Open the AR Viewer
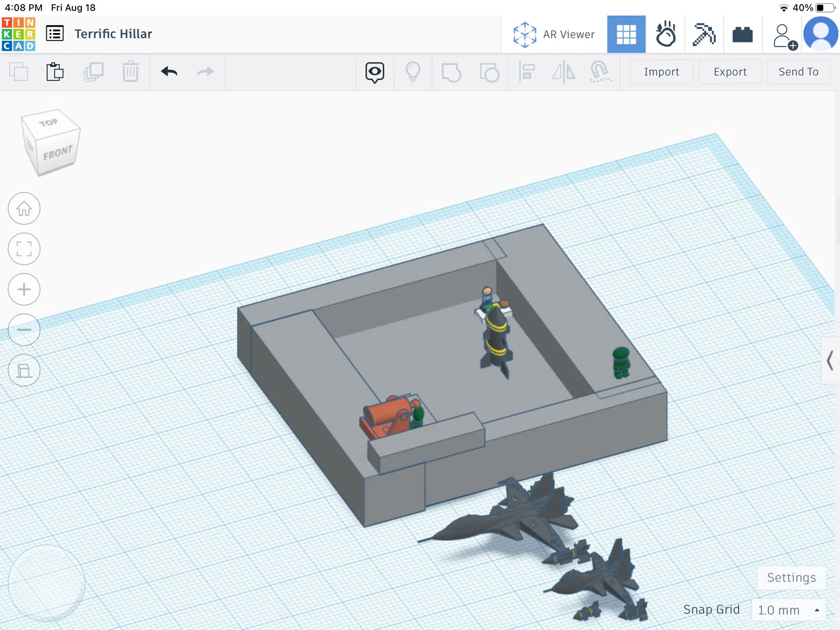840x630 pixels. tap(554, 35)
